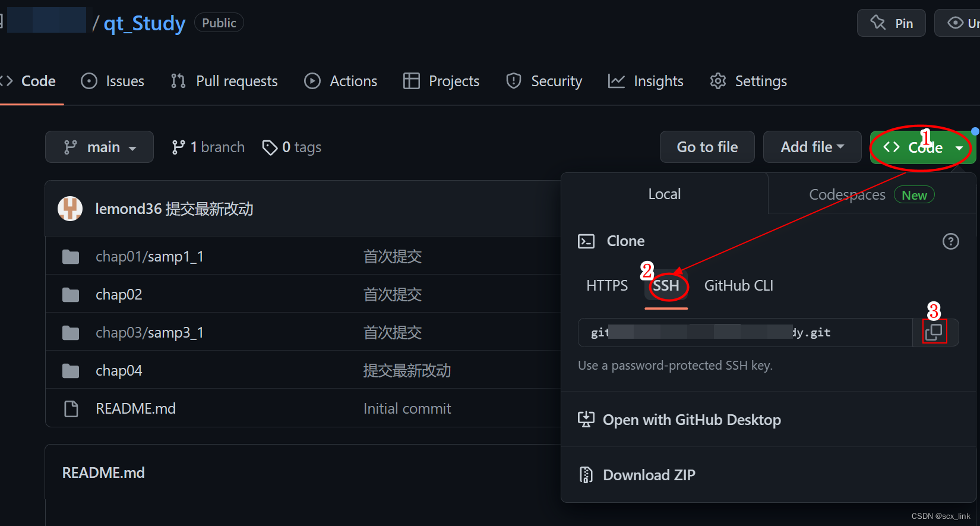Image resolution: width=980 pixels, height=526 pixels.
Task: View the 1 branch link
Action: pos(208,147)
